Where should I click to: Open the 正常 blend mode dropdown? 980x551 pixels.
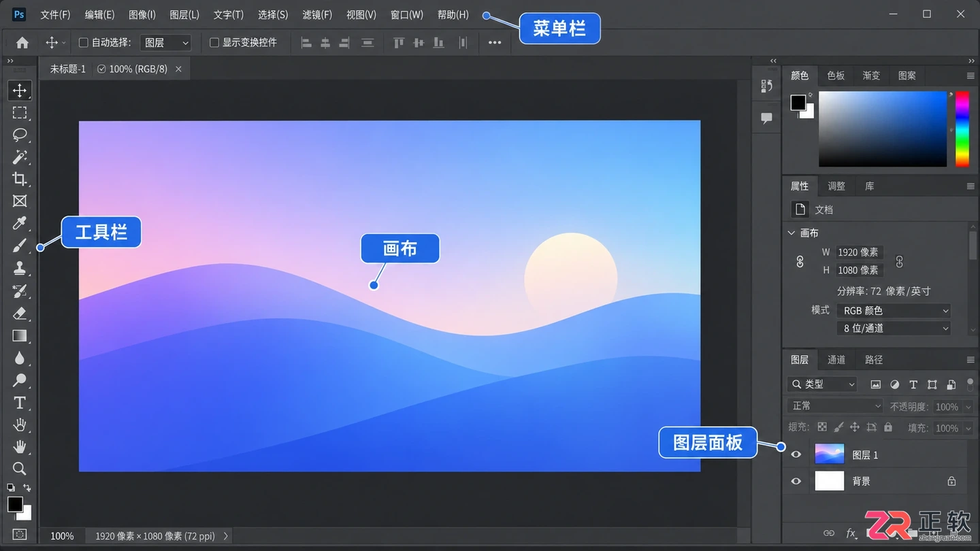click(x=836, y=406)
